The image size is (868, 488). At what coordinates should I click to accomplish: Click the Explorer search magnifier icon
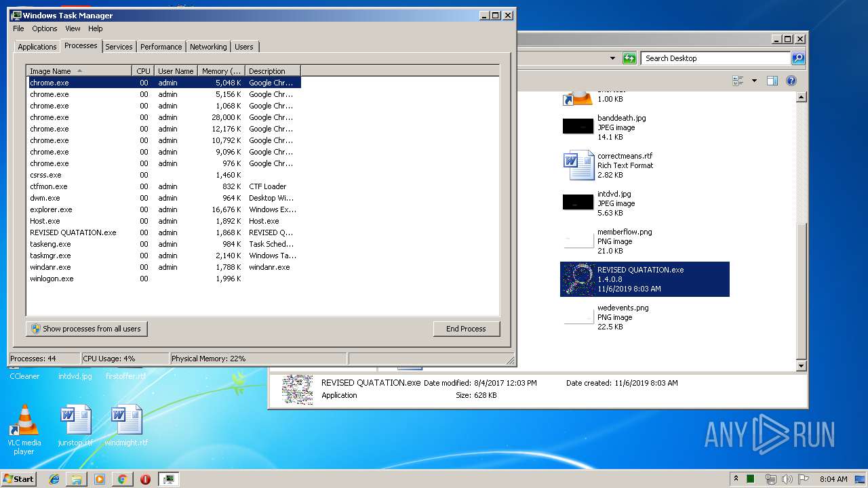pyautogui.click(x=798, y=58)
